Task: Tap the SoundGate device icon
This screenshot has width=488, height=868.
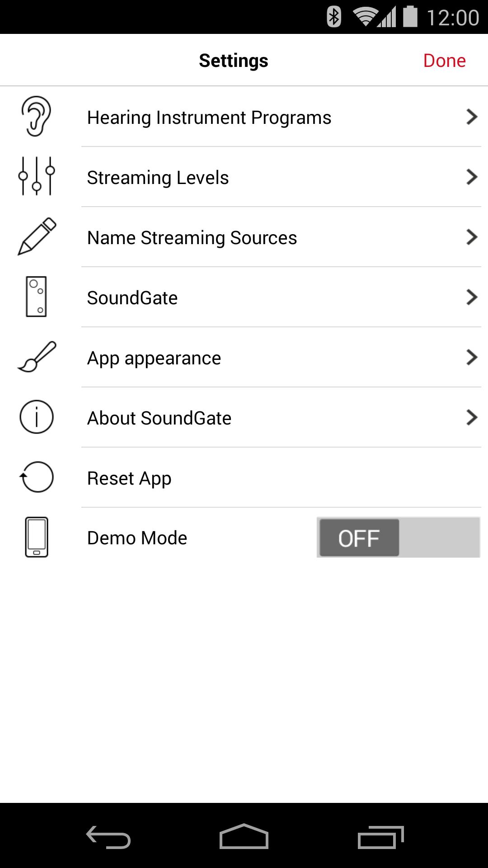Action: tap(36, 297)
